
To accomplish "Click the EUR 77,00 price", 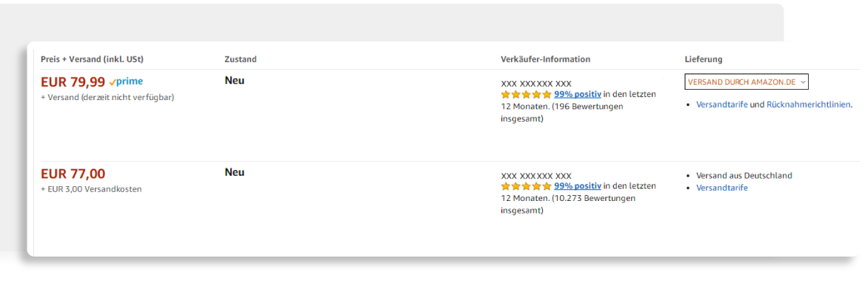I will click(73, 174).
